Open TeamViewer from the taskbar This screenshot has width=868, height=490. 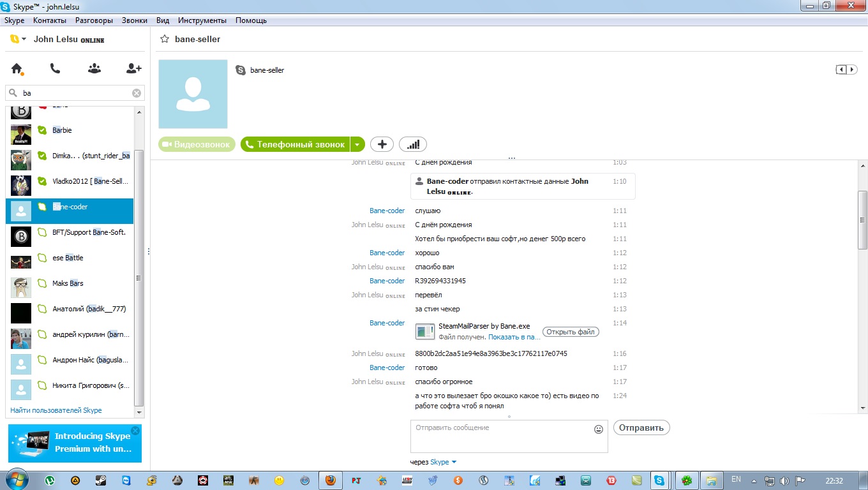pyautogui.click(x=126, y=480)
